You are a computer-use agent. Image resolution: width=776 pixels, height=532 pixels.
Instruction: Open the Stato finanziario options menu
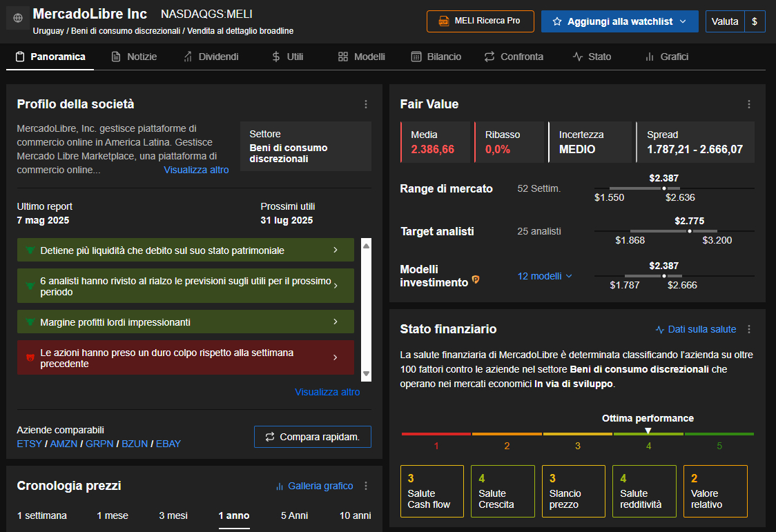coord(749,329)
